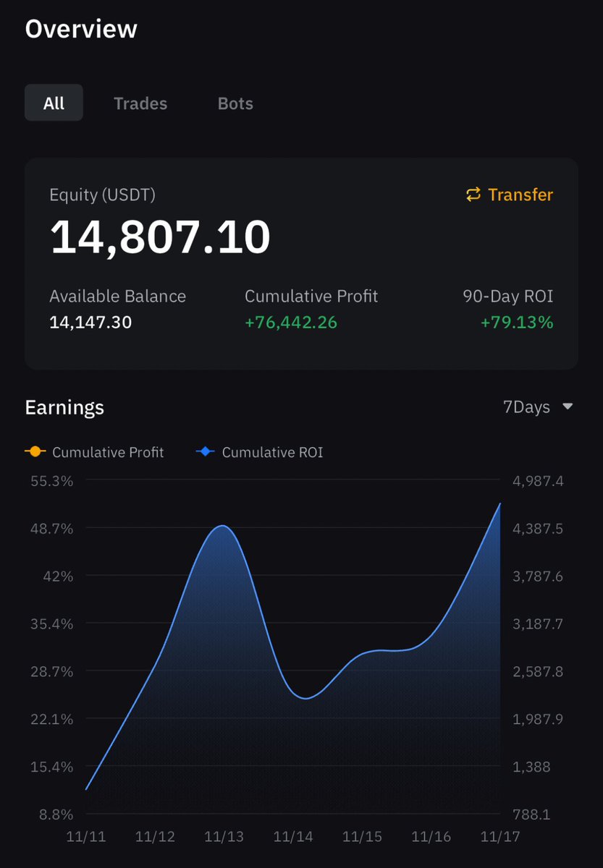Click the 28.7% left axis label
Viewport: 603px width, 868px height.
pos(51,671)
